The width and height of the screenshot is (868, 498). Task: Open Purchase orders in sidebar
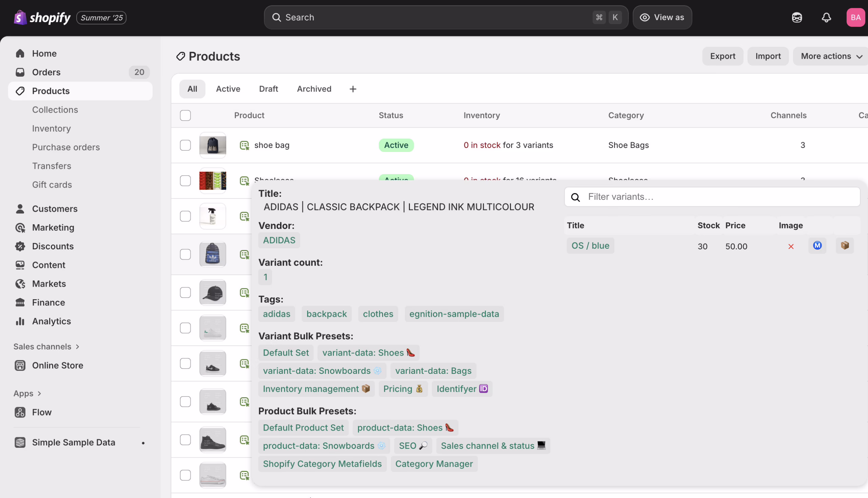coord(66,148)
